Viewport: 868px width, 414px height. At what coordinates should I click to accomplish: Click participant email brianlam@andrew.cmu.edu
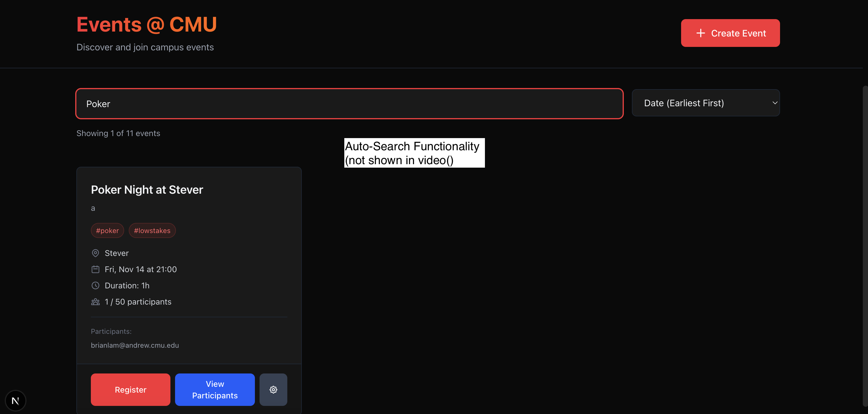click(135, 345)
